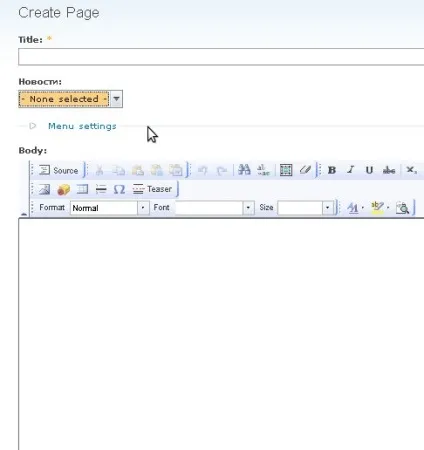Expand the Menu settings section
424x450 pixels.
pyautogui.click(x=82, y=126)
